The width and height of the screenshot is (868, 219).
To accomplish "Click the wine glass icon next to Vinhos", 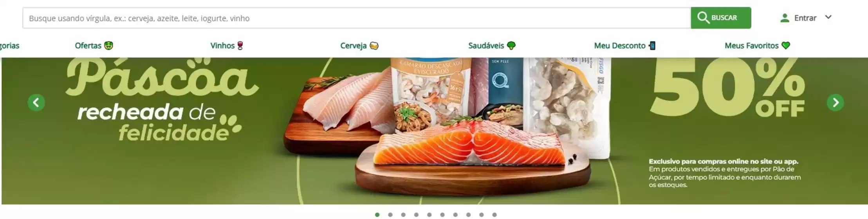I will pyautogui.click(x=240, y=46).
